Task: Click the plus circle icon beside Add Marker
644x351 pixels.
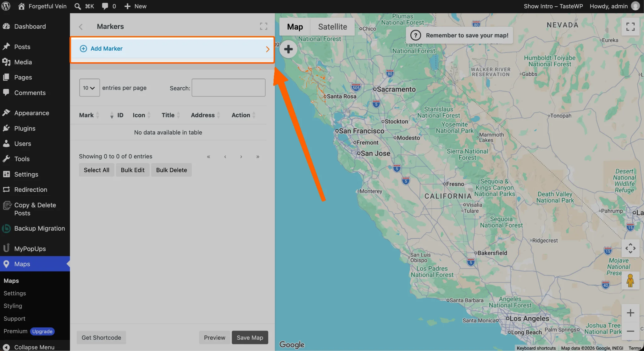Action: 83,48
